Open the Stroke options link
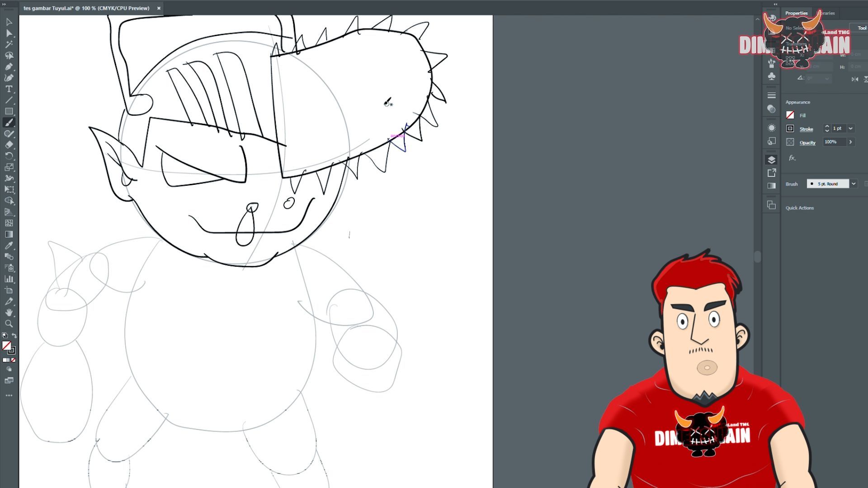 (x=806, y=129)
